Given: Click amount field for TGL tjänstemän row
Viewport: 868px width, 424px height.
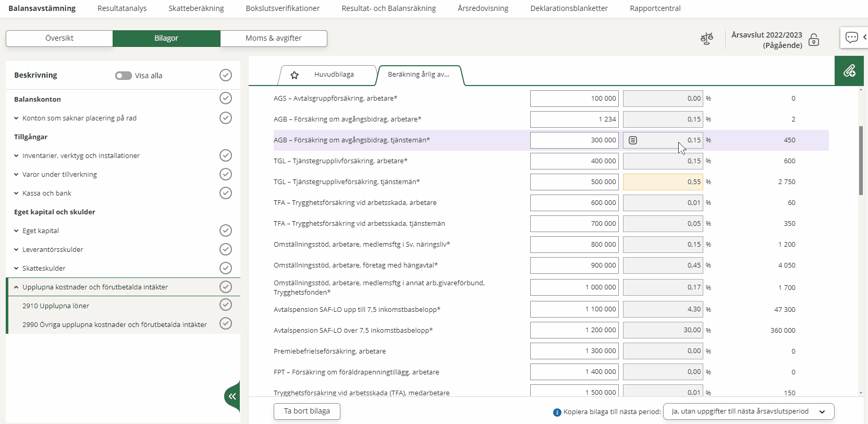Looking at the screenshot, I should pos(574,182).
